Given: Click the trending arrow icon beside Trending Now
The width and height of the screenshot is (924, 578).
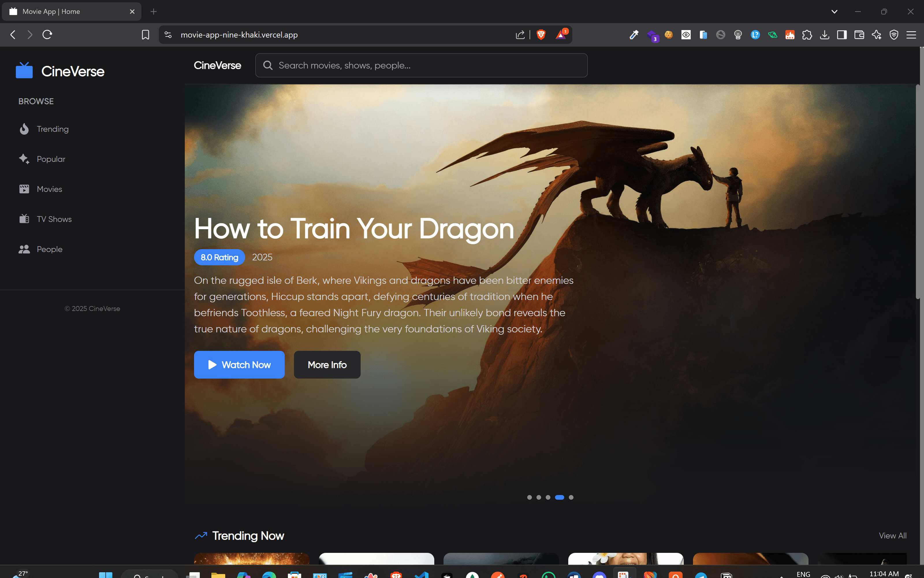Looking at the screenshot, I should tap(201, 536).
